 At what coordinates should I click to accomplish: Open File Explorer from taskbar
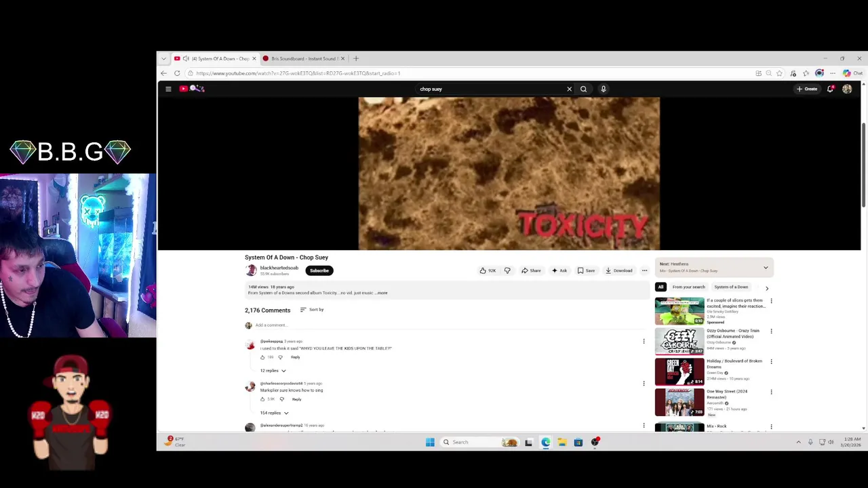[x=562, y=442]
